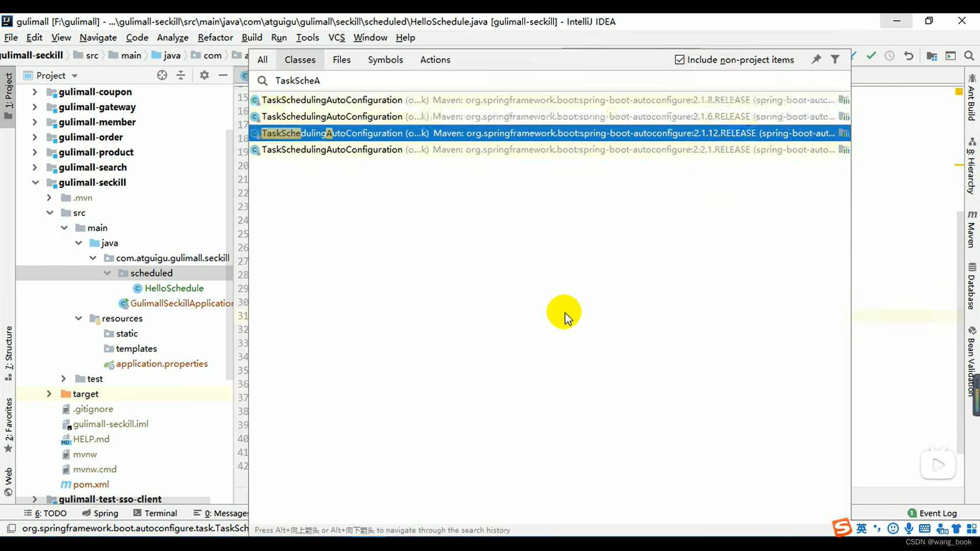The height and width of the screenshot is (551, 980).
Task: Switch to the All search tab
Action: tap(262, 60)
